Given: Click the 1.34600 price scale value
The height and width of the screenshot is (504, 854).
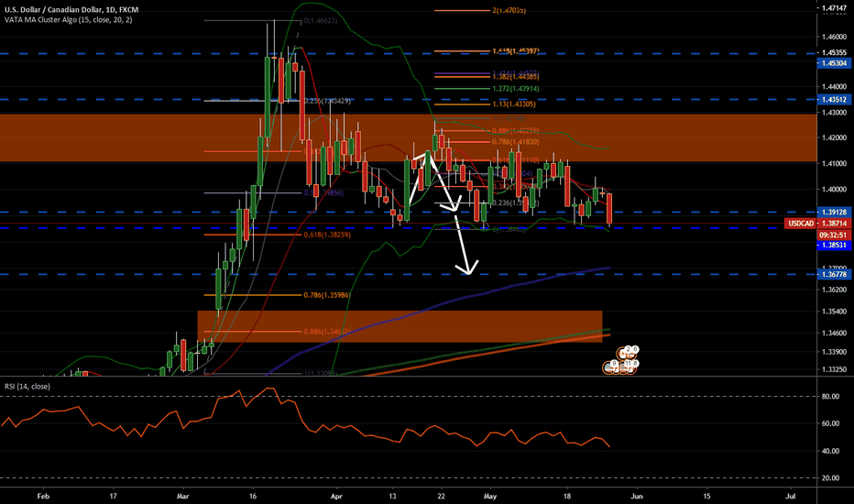Looking at the screenshot, I should tap(834, 333).
